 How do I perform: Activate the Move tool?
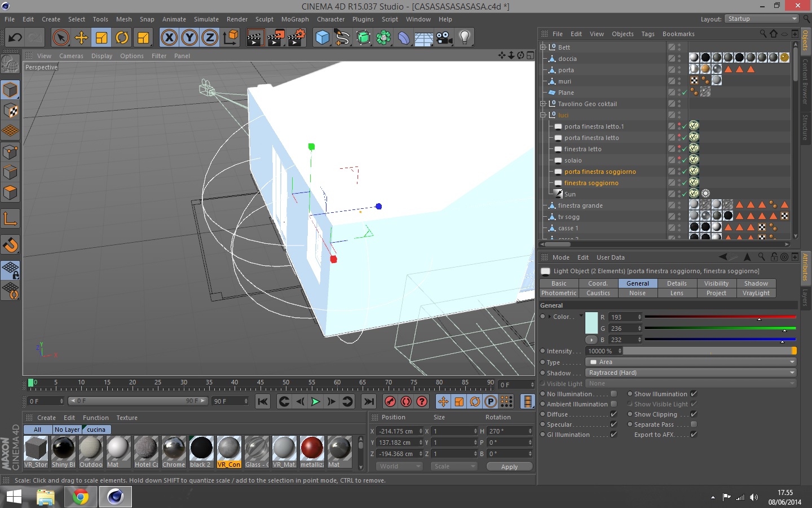click(81, 38)
